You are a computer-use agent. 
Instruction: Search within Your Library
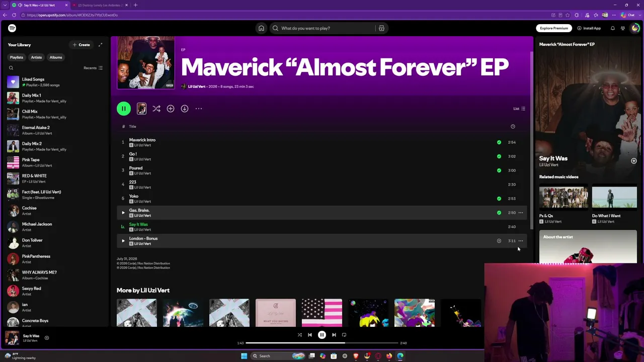[11, 68]
